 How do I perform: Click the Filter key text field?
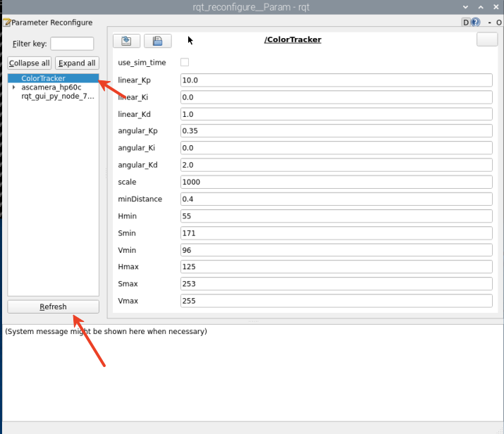pyautogui.click(x=72, y=44)
